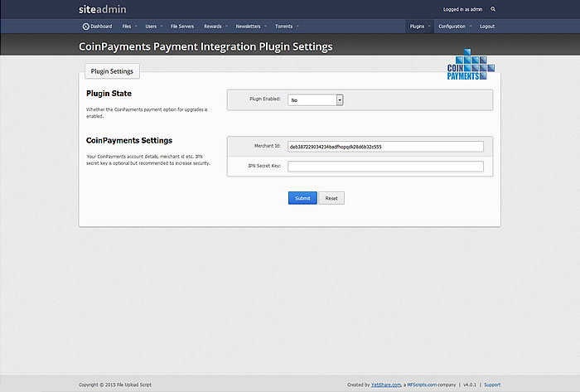Click the page title heading
The image size is (580, 392).
click(x=205, y=46)
